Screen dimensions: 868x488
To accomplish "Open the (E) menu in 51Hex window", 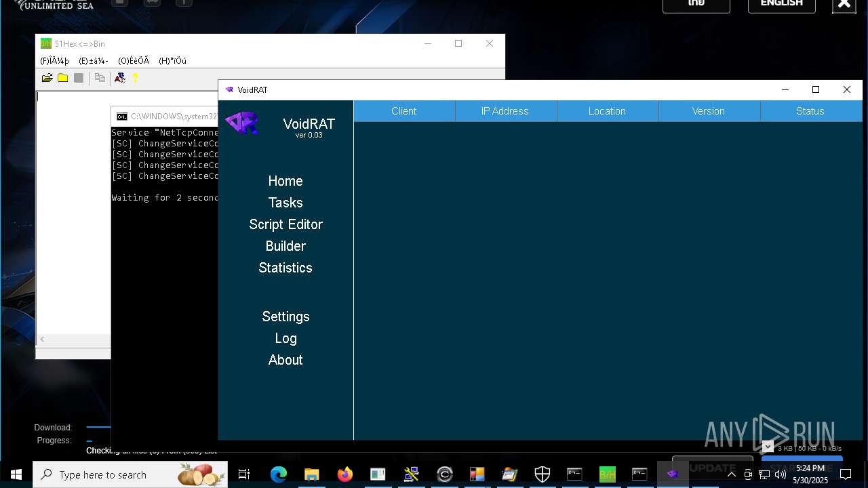I will click(93, 61).
